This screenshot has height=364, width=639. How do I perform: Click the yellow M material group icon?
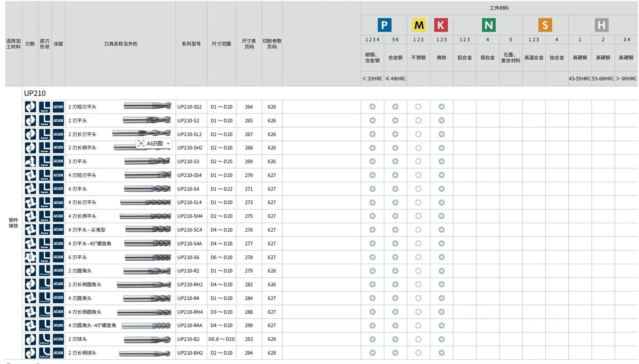[419, 25]
